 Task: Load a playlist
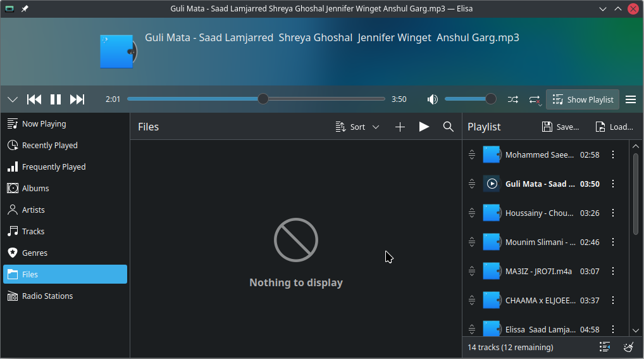coord(614,127)
